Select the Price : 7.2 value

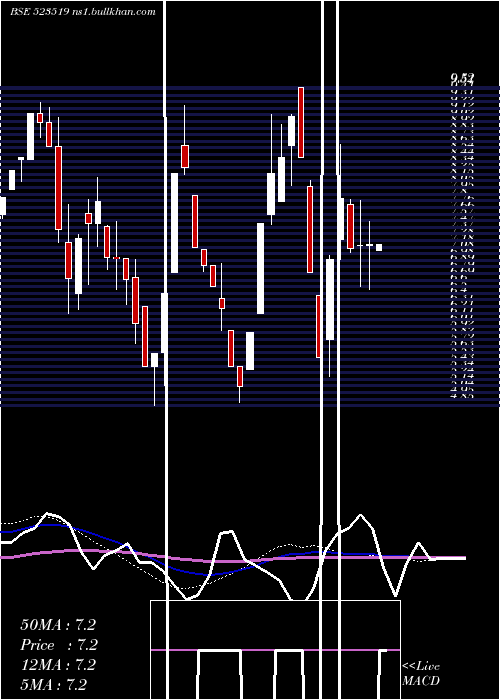point(59,645)
